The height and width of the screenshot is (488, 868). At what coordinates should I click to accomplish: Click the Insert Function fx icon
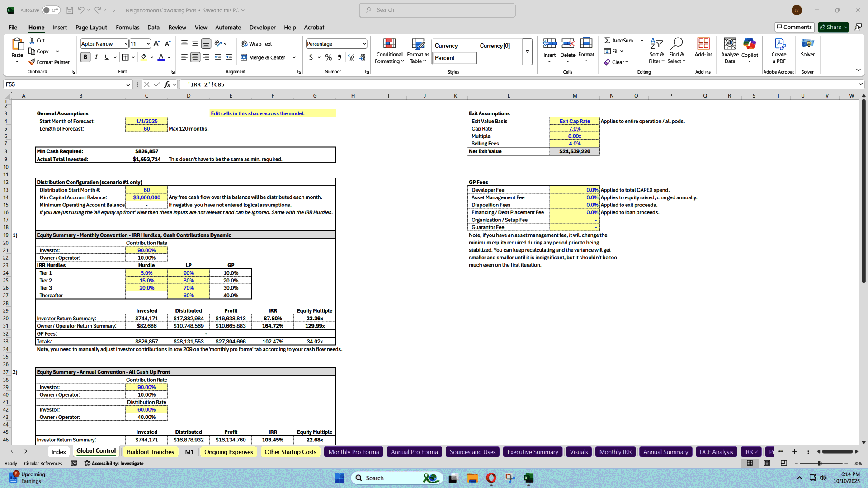pyautogui.click(x=167, y=84)
